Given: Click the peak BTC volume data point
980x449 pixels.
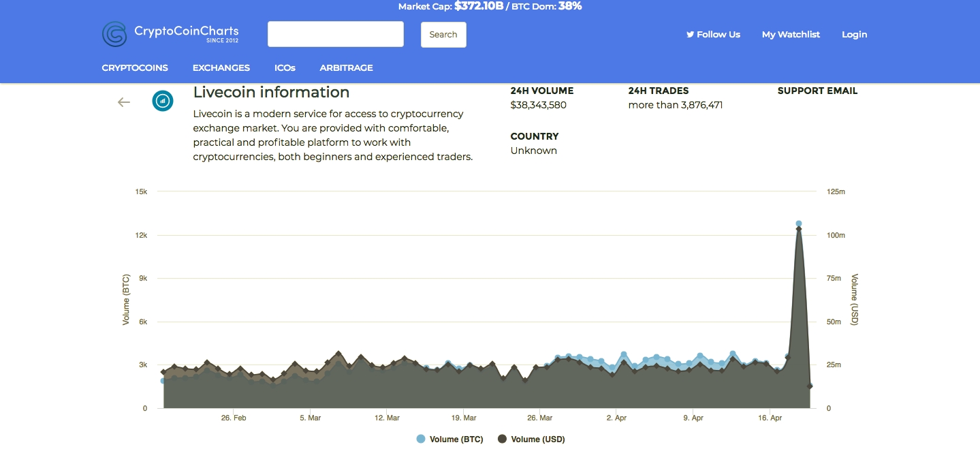Looking at the screenshot, I should tap(799, 223).
